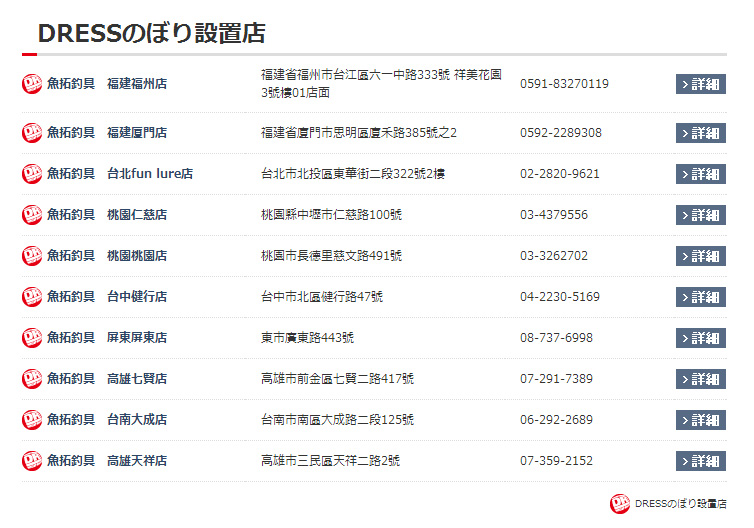Image resolution: width=754 pixels, height=528 pixels.
Task: Open details for 福建厦門店
Action: [x=701, y=133]
